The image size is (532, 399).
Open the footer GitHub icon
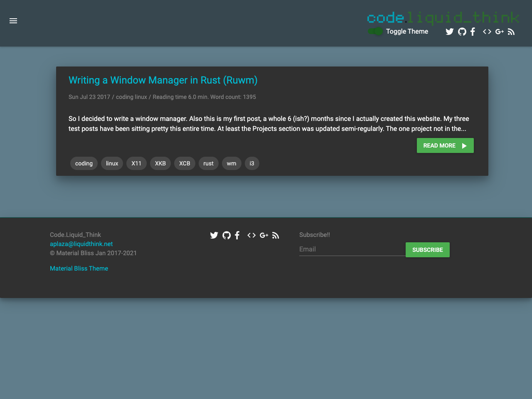coord(227,235)
